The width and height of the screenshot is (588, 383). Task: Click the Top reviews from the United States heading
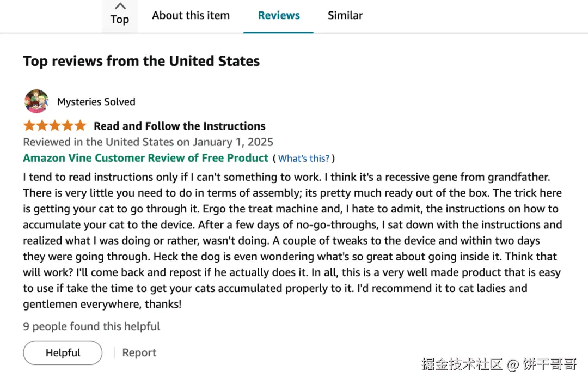click(x=142, y=61)
